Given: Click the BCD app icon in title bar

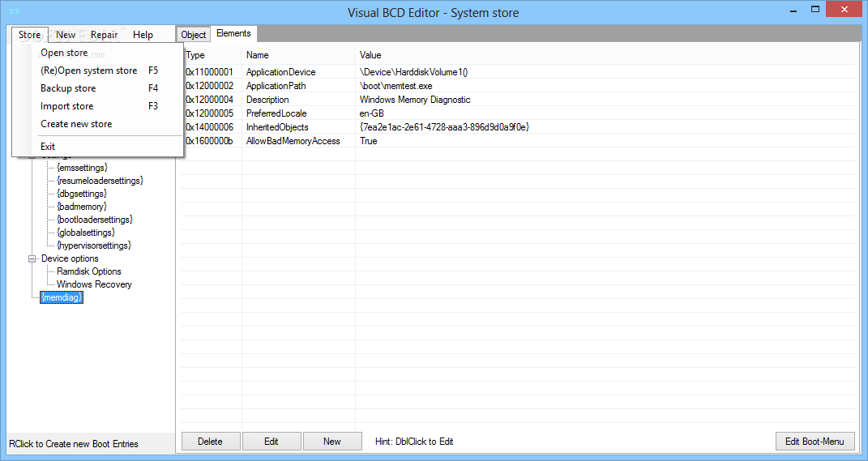Looking at the screenshot, I should [x=14, y=12].
